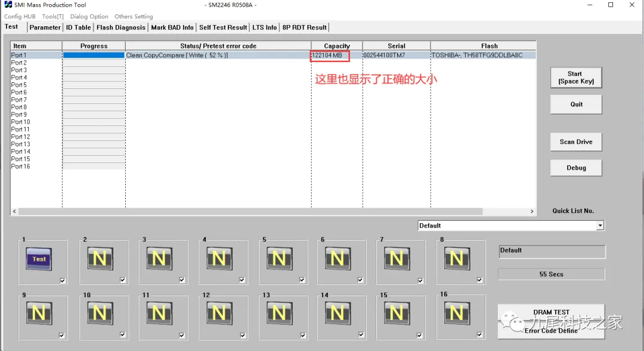Screen dimensions: 644x351
Task: Open the Quick List No. dropdown
Action: (x=600, y=226)
